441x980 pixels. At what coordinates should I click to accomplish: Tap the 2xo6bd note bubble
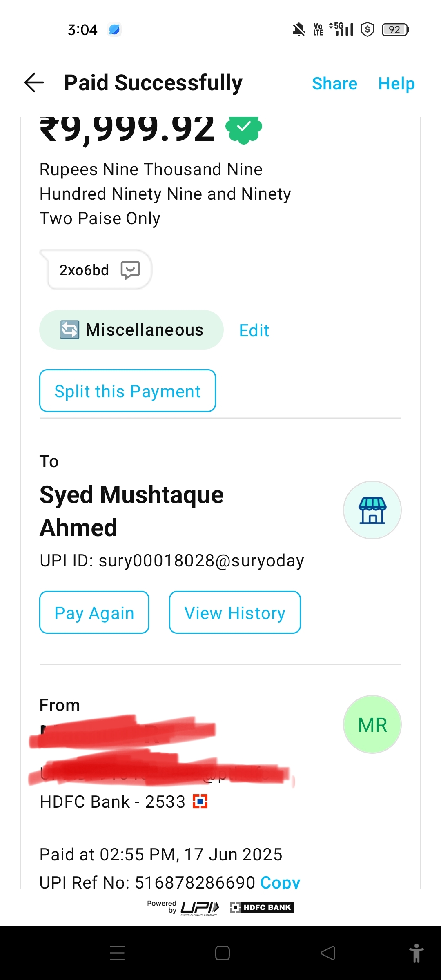(85, 270)
